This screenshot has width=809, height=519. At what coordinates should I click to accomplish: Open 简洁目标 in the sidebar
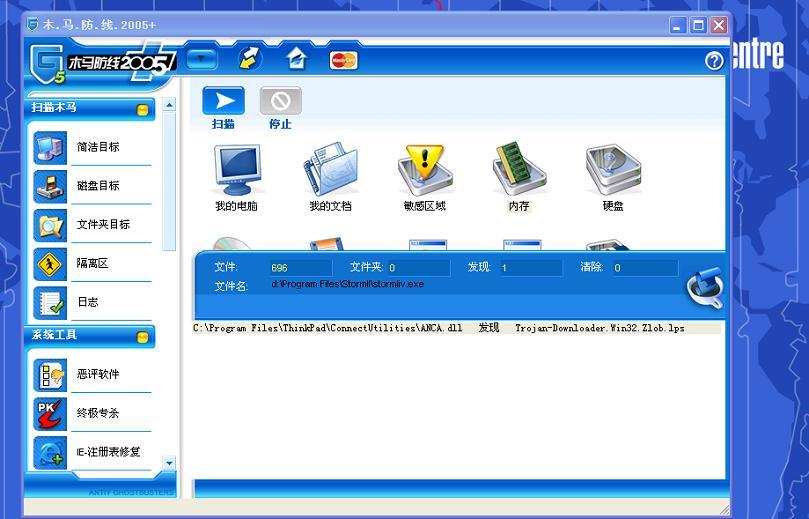coord(93,148)
